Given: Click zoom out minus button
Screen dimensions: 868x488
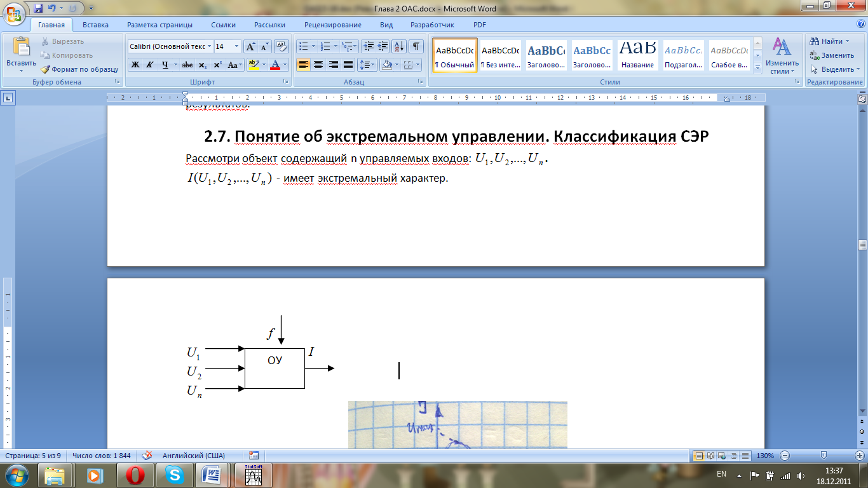Looking at the screenshot, I should click(785, 456).
